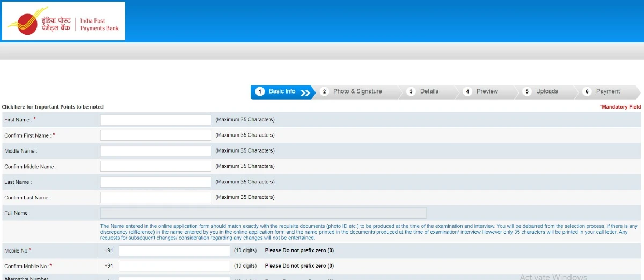Focus the Confirm Last Name input field
The height and width of the screenshot is (280, 644).
pyautogui.click(x=156, y=197)
